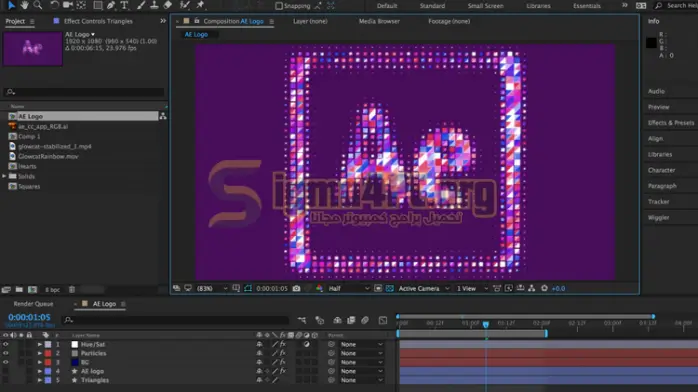
Task: Toggle transparency grid in viewer
Action: pyautogui.click(x=390, y=288)
